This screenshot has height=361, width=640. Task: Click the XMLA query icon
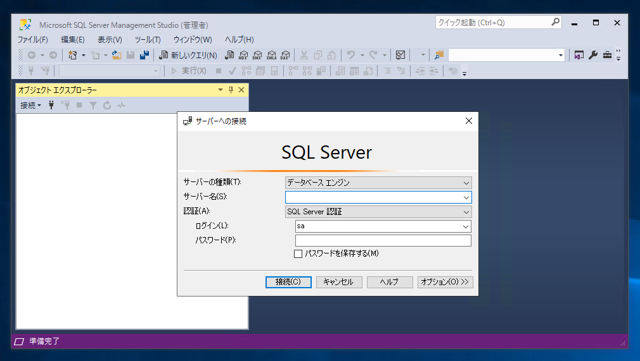click(x=271, y=55)
